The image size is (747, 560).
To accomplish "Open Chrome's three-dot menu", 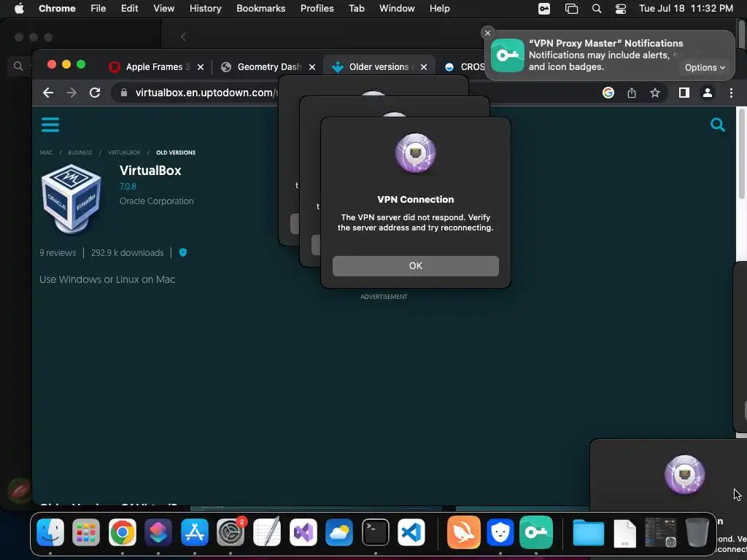I will (731, 93).
